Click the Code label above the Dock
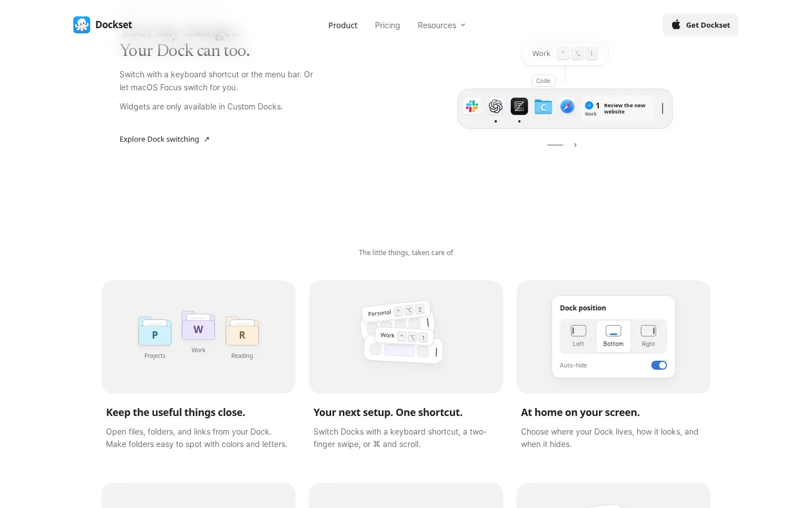 [544, 81]
